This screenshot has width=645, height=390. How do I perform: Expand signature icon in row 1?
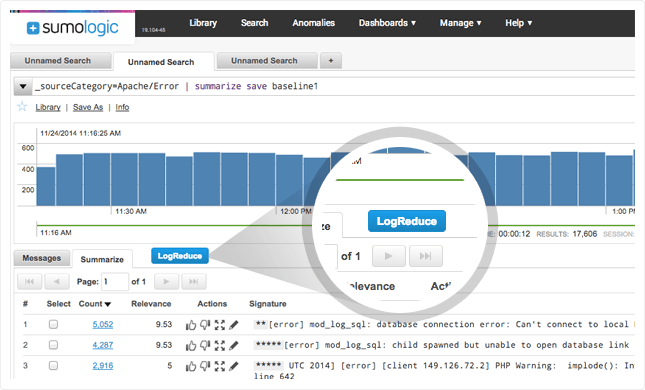(220, 325)
